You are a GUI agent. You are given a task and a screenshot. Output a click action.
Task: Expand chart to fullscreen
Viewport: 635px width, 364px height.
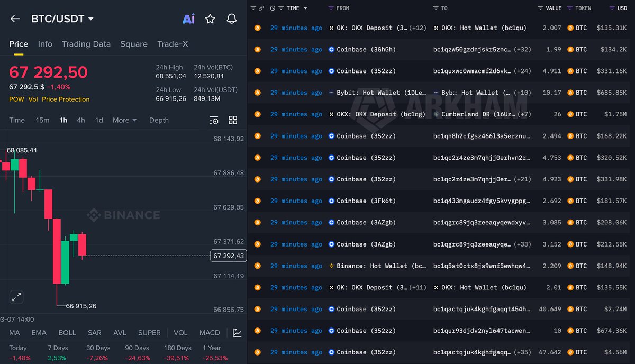coord(16,297)
